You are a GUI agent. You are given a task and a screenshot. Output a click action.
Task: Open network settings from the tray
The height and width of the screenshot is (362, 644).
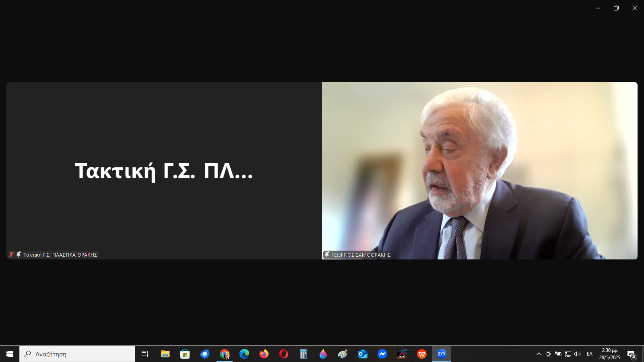point(568,354)
